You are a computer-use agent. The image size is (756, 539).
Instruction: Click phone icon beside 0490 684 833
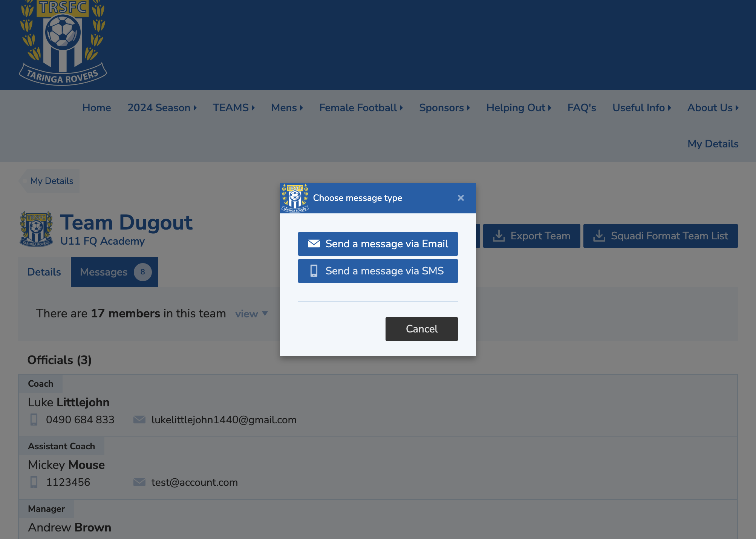pos(34,420)
